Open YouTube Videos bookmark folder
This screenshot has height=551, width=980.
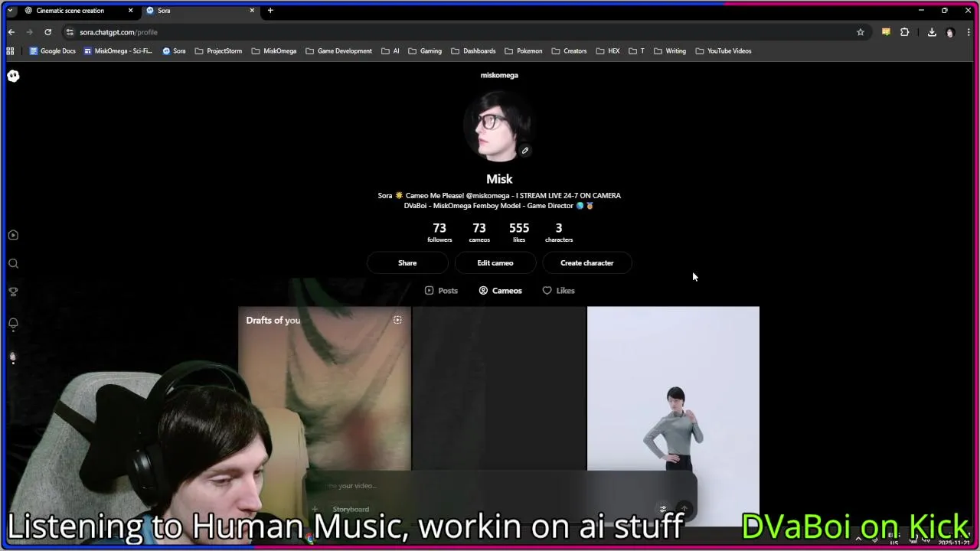coord(724,51)
